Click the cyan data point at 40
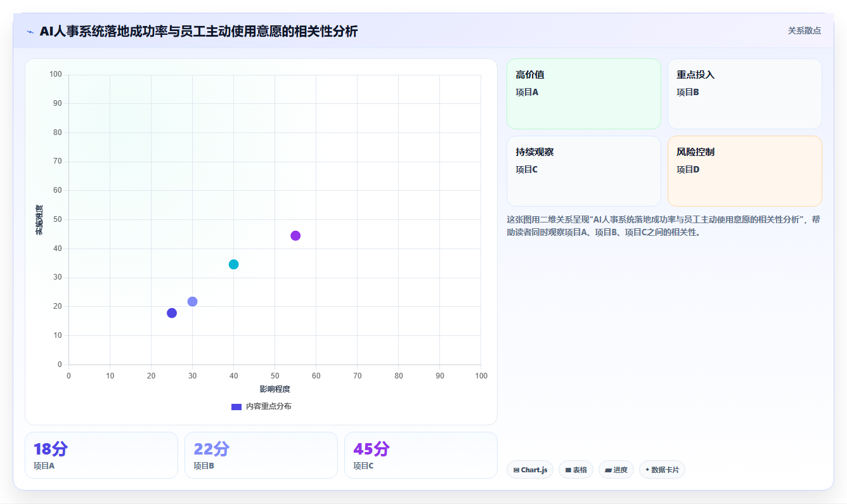 click(233, 264)
